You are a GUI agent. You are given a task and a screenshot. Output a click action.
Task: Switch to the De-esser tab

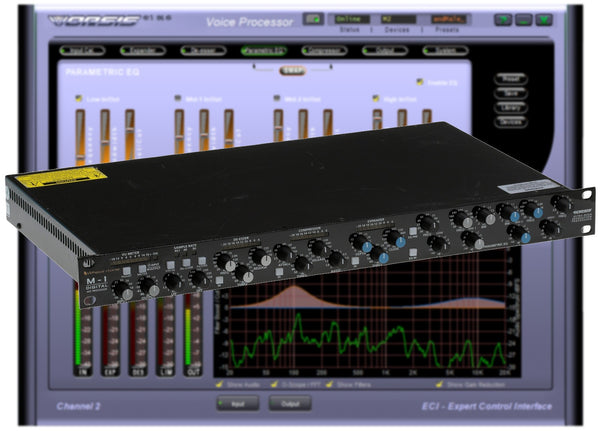pos(203,51)
